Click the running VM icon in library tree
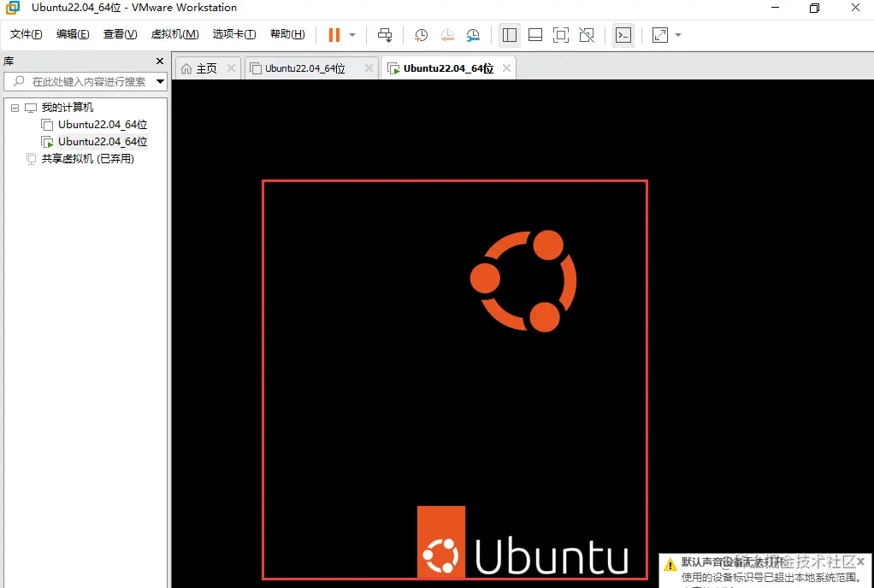The image size is (874, 588). (48, 142)
